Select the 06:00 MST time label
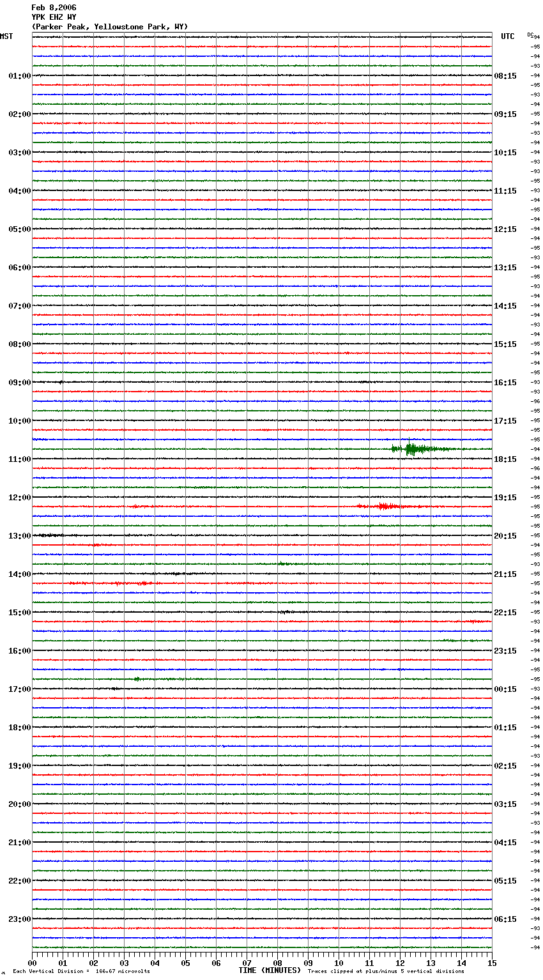 [x=20, y=268]
